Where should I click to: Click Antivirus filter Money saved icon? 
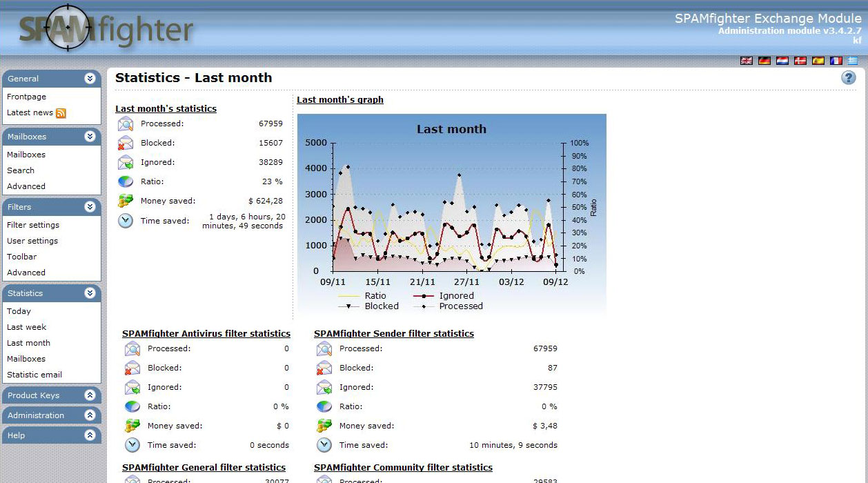point(132,426)
